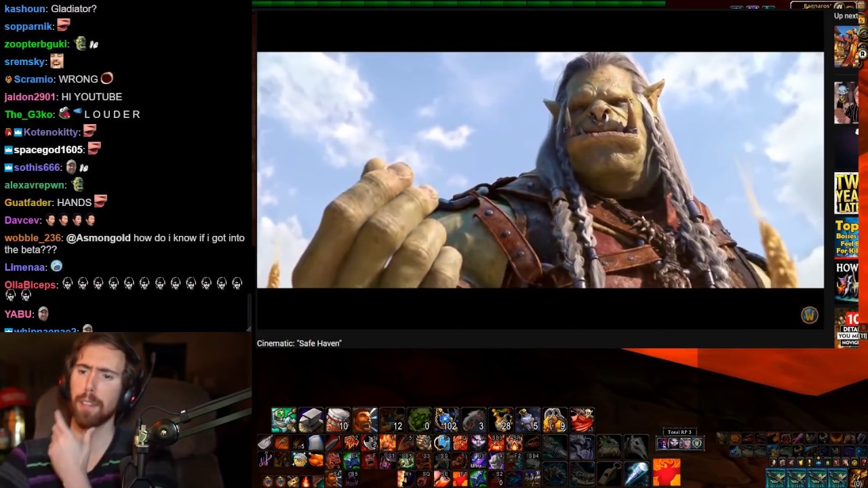
Task: Click the blue comet ability icon
Action: click(636, 472)
